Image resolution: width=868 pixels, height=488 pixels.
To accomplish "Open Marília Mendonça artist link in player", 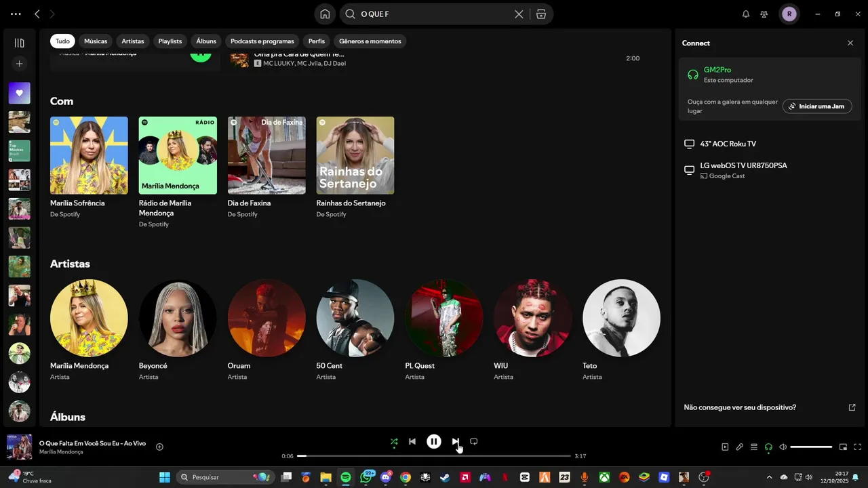I will [x=61, y=452].
